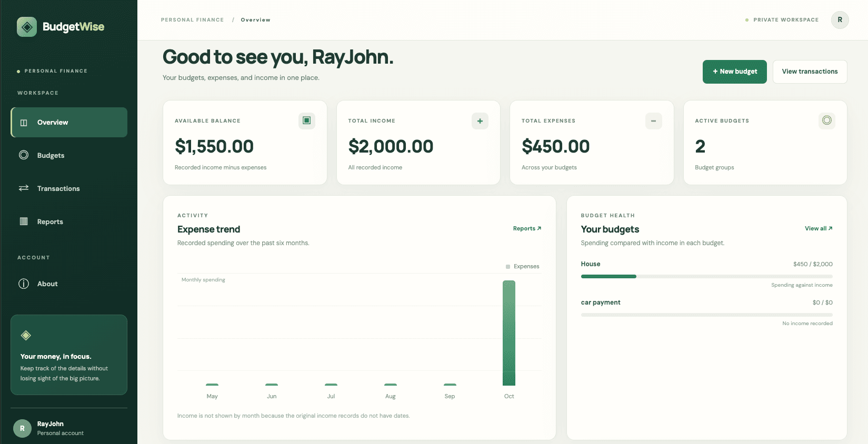Image resolution: width=868 pixels, height=444 pixels.
Task: Click the Expenses legend entry in chart
Action: tap(523, 267)
